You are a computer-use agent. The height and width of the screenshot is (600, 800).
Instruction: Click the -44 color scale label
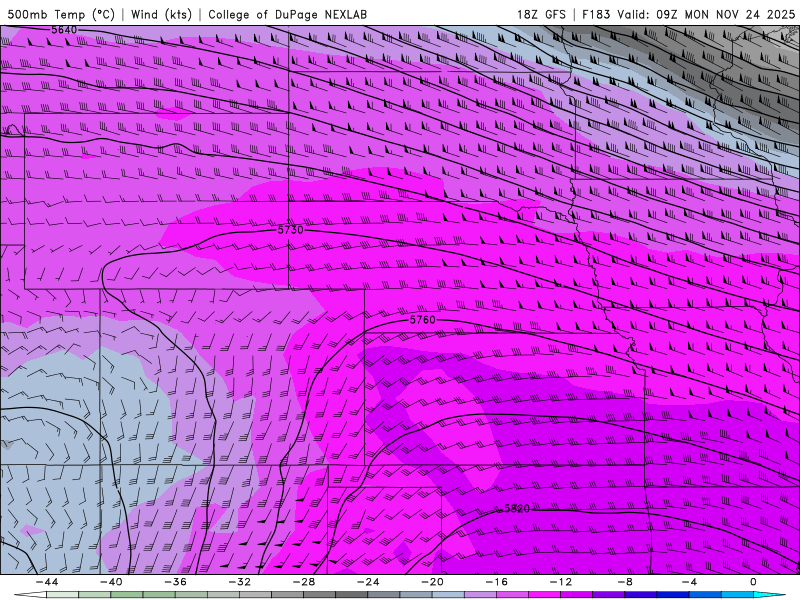point(47,582)
